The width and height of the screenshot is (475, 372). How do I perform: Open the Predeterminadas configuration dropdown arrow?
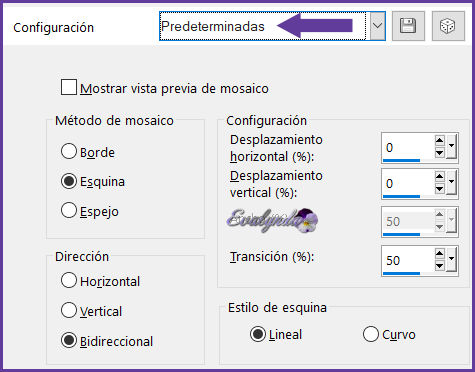click(x=377, y=26)
